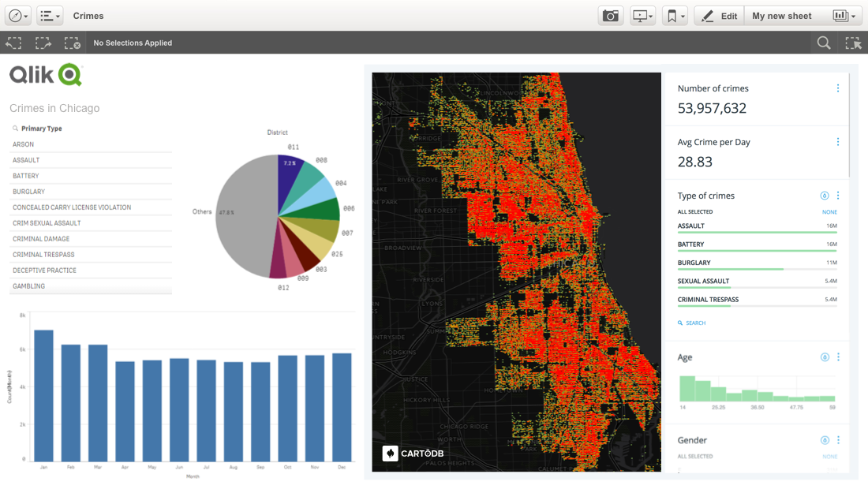868x489 pixels.
Task: Open the bookmarks dropdown
Action: pos(675,15)
